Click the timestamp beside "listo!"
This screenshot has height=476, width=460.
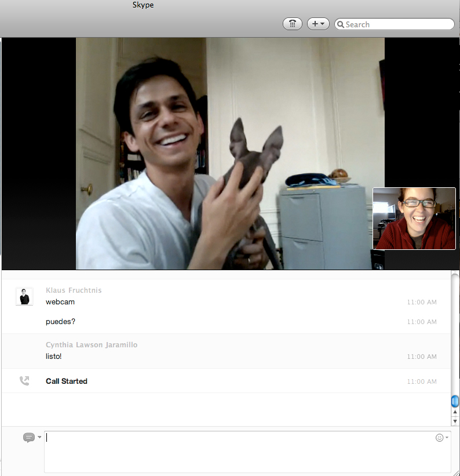pyautogui.click(x=422, y=357)
